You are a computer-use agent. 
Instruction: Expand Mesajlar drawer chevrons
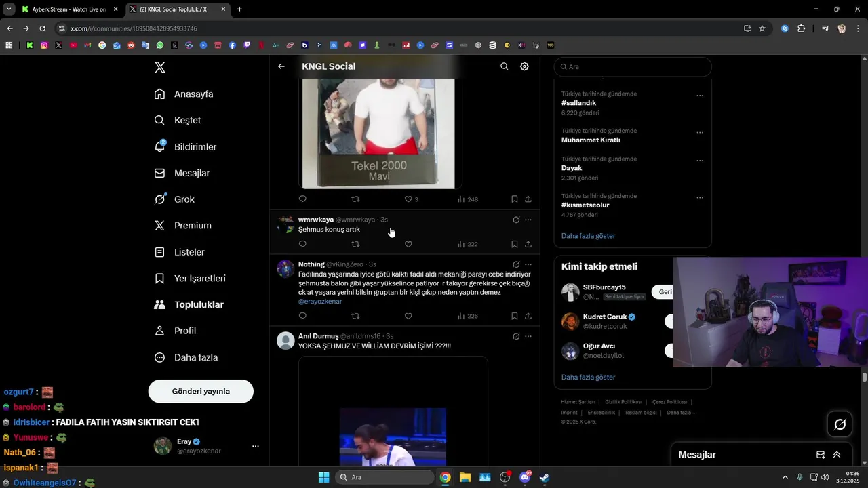pos(837,455)
